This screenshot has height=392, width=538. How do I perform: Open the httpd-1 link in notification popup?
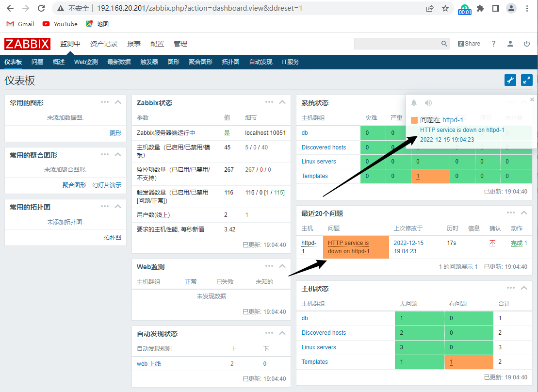click(x=453, y=120)
